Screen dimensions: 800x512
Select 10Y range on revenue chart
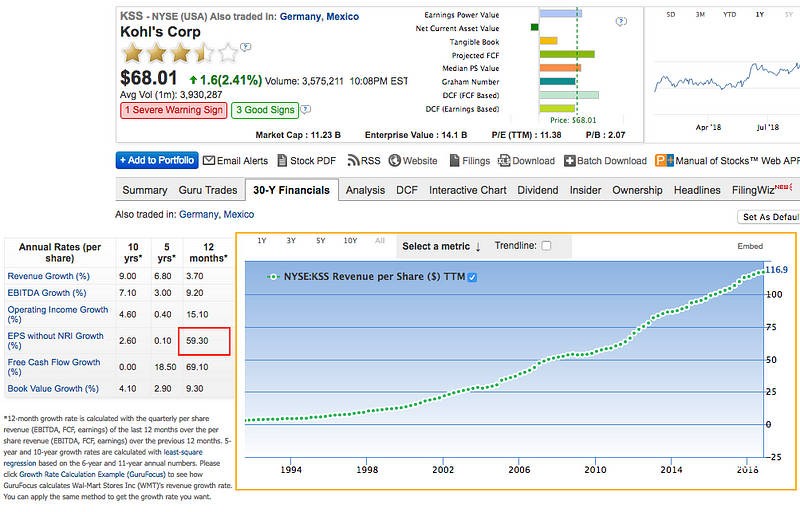(x=350, y=241)
